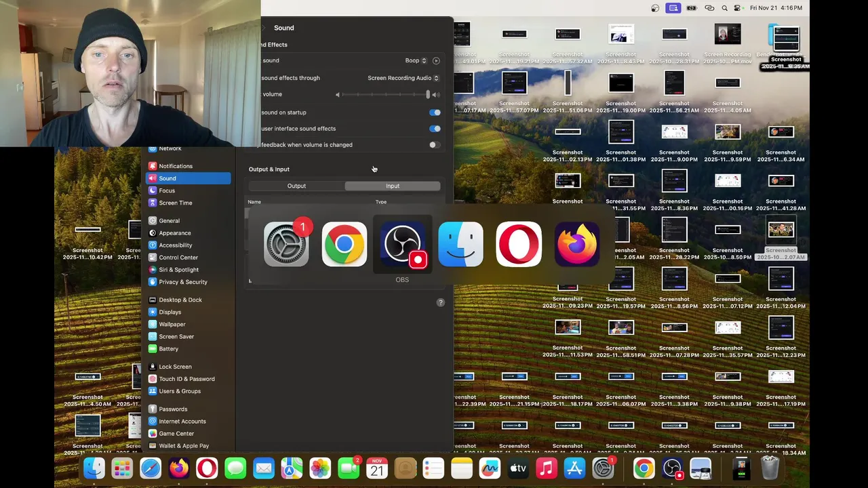Open Opera from the Dock
This screenshot has width=868, height=488.
tap(207, 468)
